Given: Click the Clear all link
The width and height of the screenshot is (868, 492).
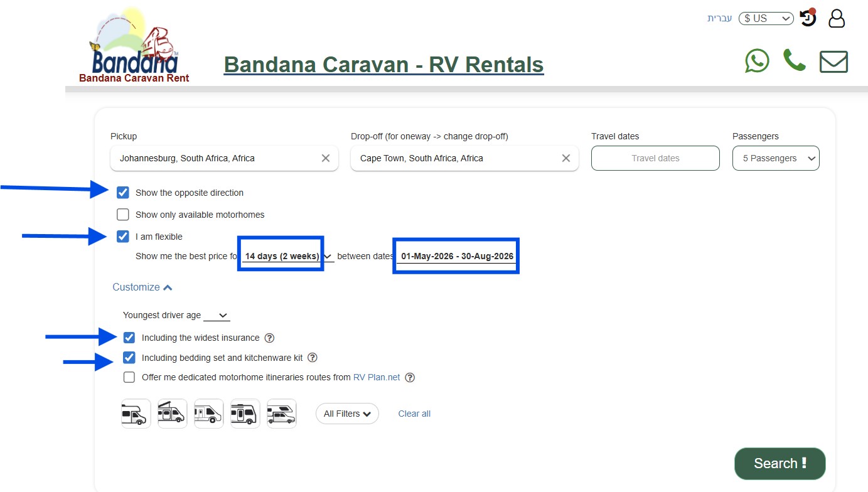Looking at the screenshot, I should (x=414, y=414).
